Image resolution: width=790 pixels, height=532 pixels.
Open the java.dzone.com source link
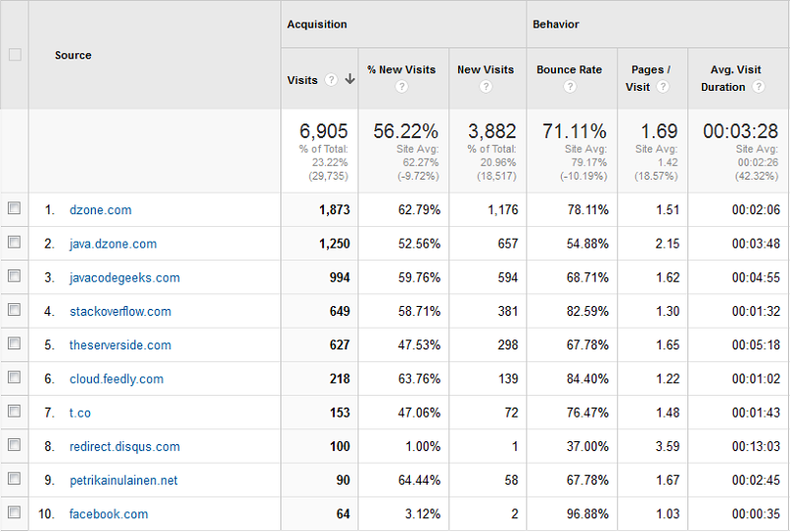(x=113, y=244)
